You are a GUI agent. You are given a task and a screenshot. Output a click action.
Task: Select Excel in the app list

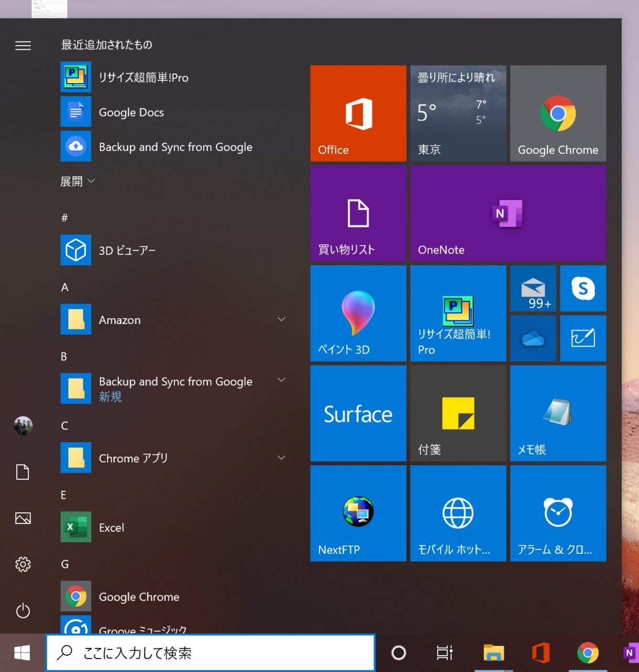[x=111, y=528]
